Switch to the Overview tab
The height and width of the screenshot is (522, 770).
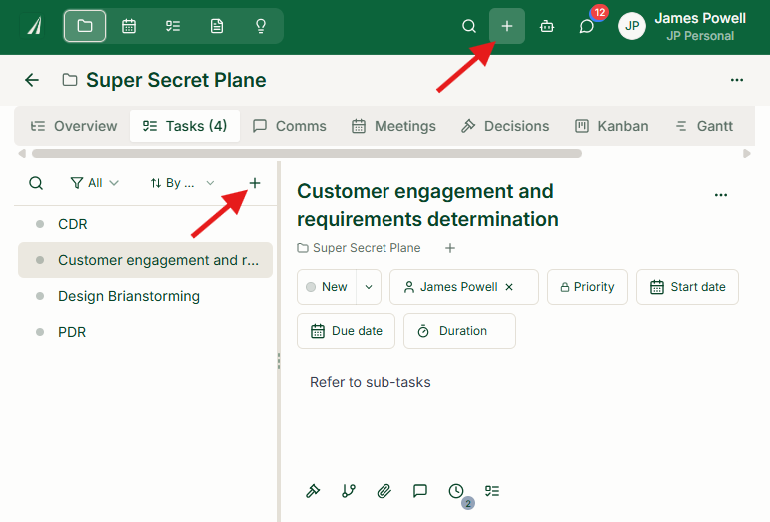pos(74,126)
